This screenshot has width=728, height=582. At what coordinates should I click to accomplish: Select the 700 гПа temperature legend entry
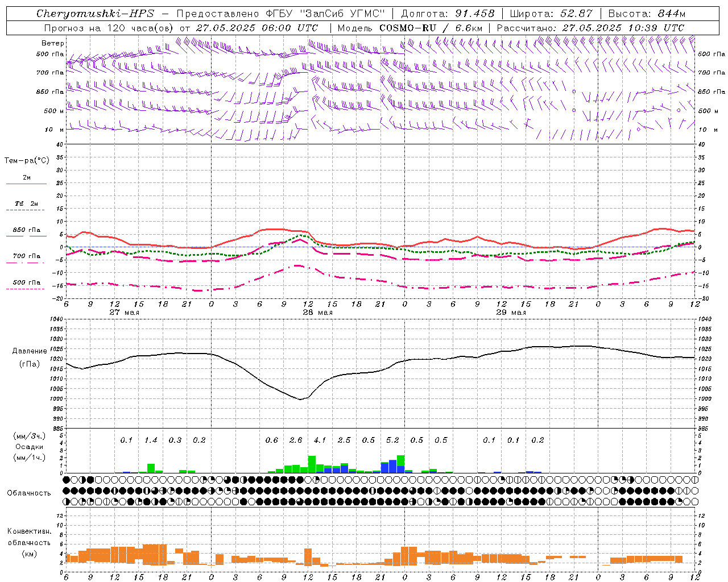[x=27, y=256]
